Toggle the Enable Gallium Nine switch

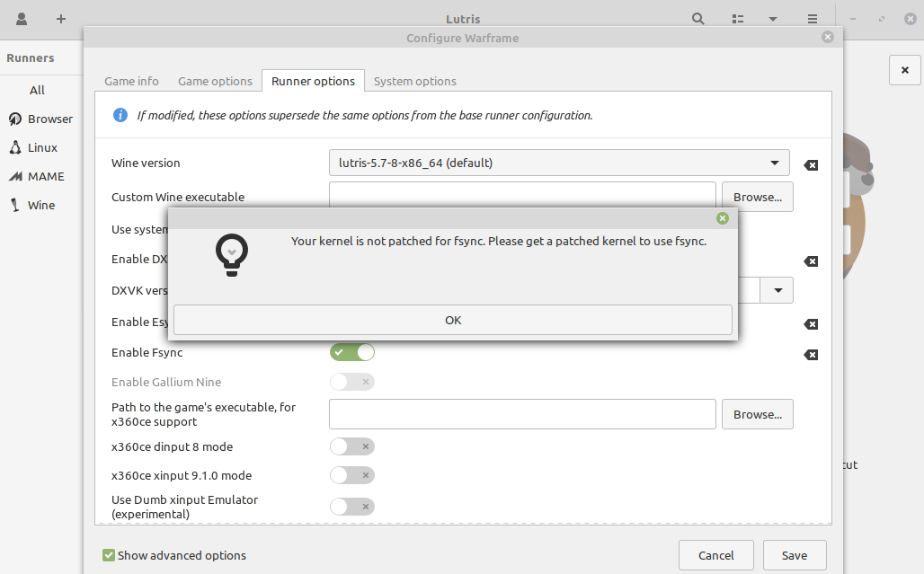click(x=351, y=382)
